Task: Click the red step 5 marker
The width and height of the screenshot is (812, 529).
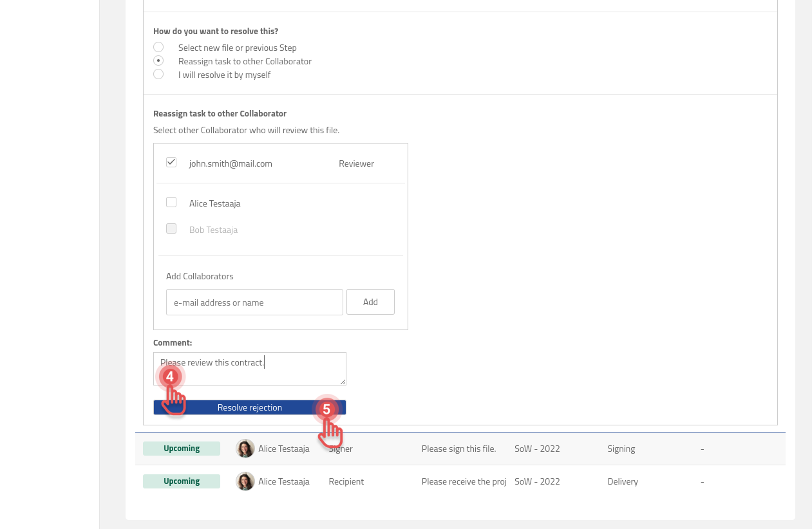Action: tap(326, 409)
